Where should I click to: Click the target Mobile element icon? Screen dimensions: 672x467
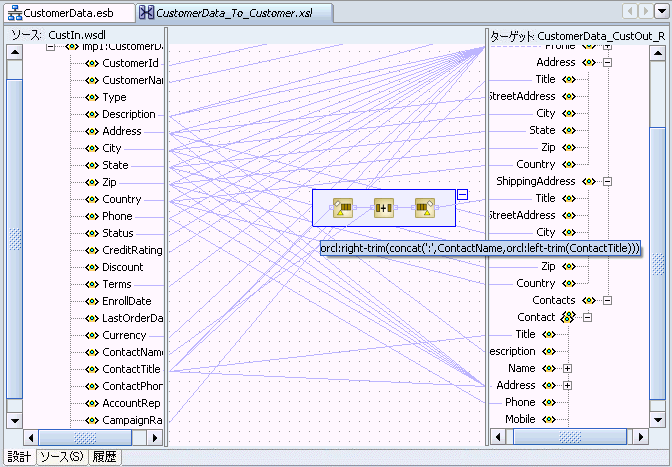(x=549, y=419)
